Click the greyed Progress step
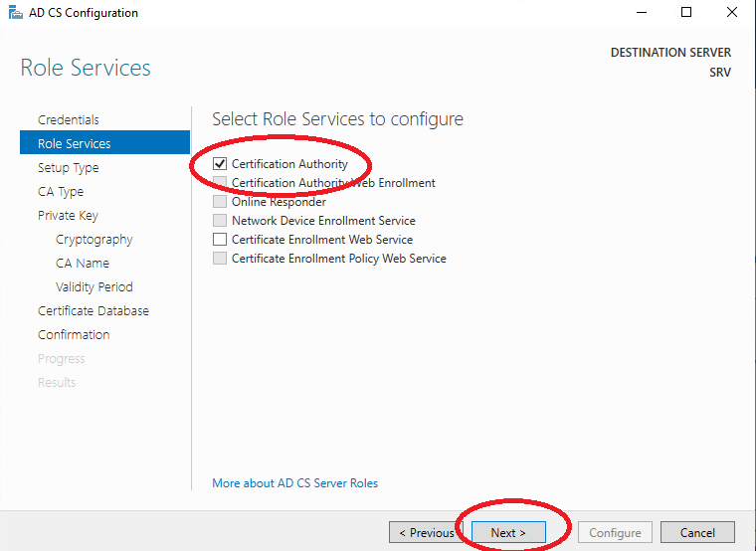Screen dimensions: 756x551 coord(62,359)
